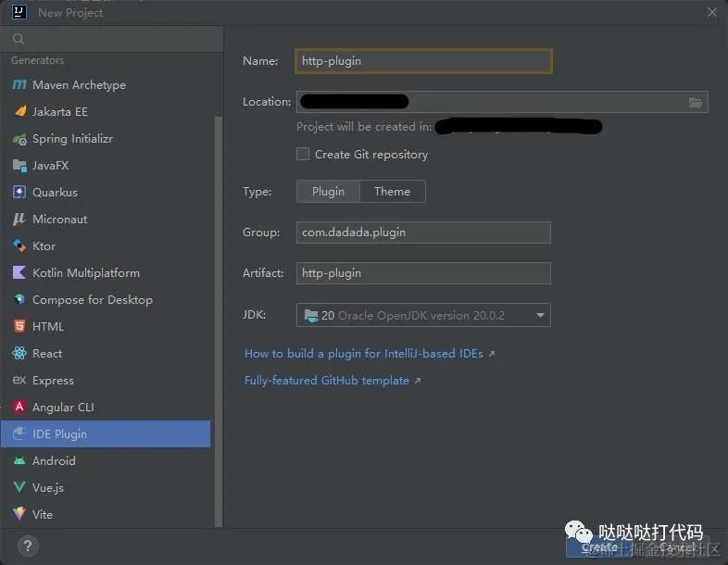The image size is (728, 565).
Task: Choose React list entry
Action: (106, 353)
